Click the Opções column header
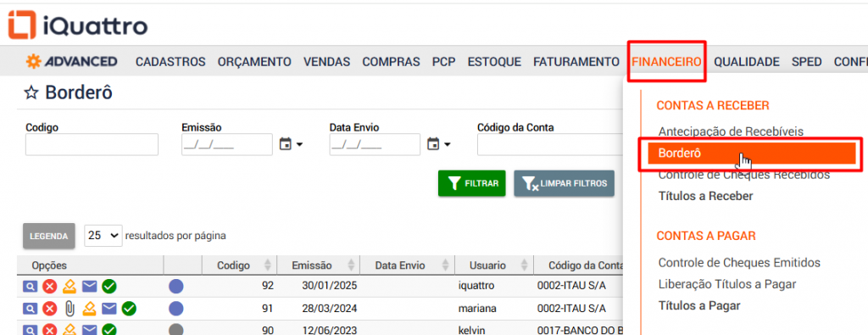868x335 pixels. coord(49,265)
